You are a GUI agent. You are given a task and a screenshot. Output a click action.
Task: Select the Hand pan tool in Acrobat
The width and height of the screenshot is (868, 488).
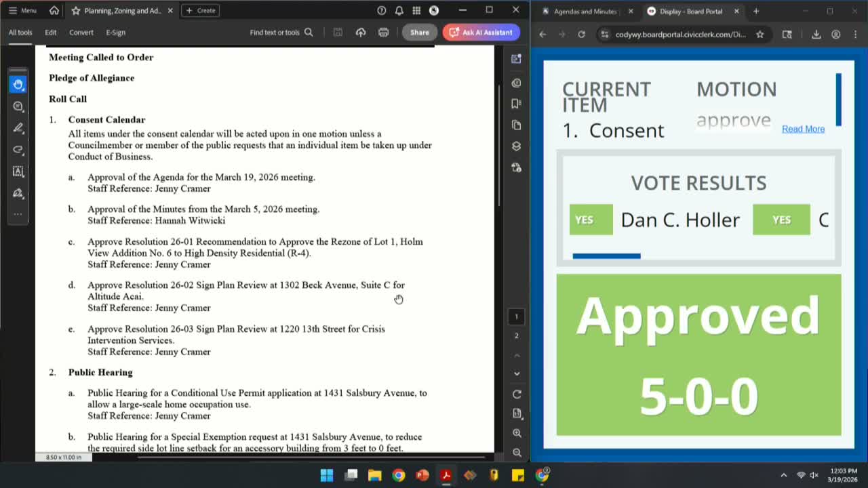point(18,84)
